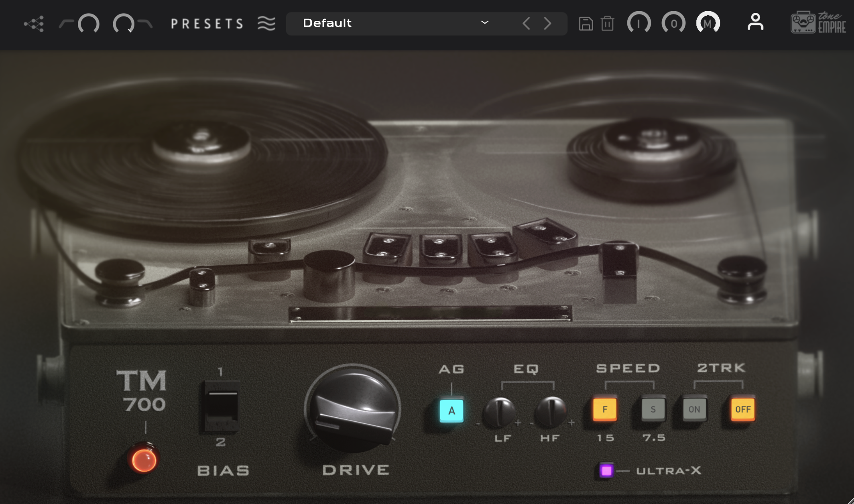Toggle the cyan AG auto gain button
This screenshot has height=504, width=854.
[451, 411]
